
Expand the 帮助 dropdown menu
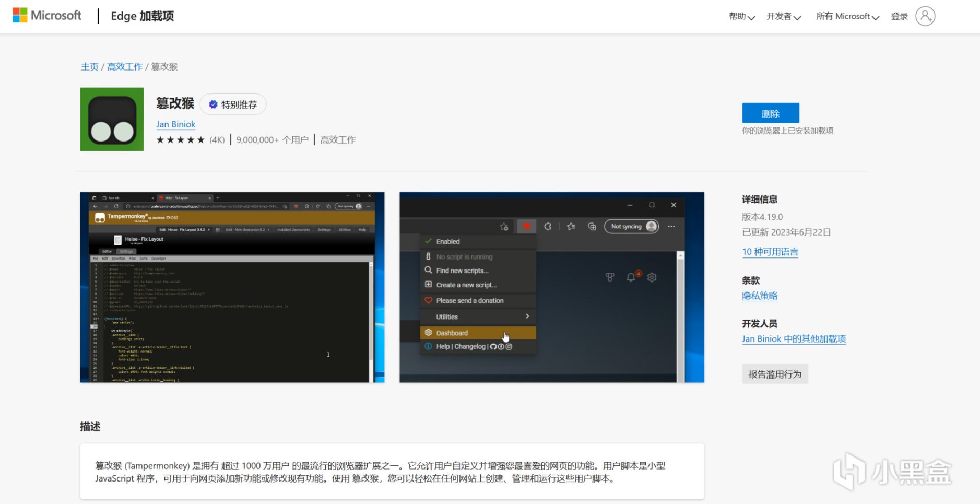pyautogui.click(x=742, y=16)
